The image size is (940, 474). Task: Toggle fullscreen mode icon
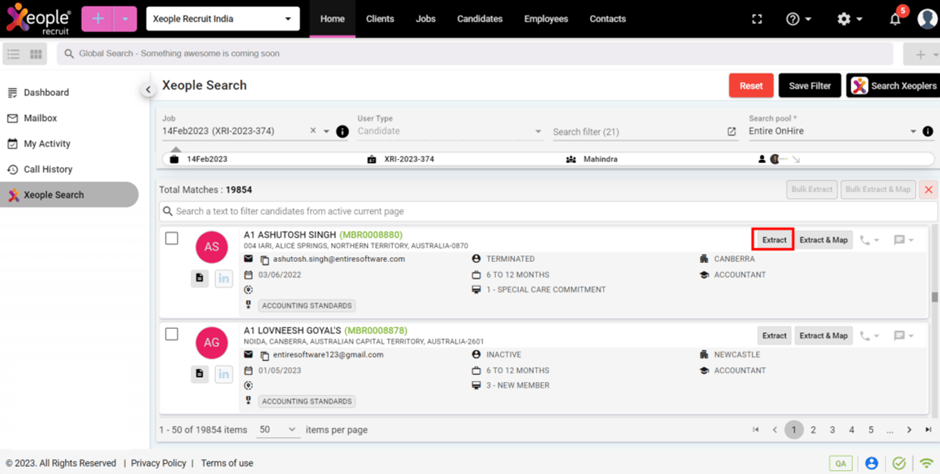757,19
